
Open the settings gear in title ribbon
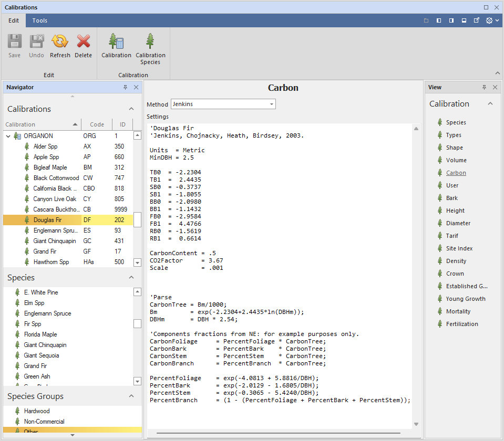pyautogui.click(x=489, y=20)
